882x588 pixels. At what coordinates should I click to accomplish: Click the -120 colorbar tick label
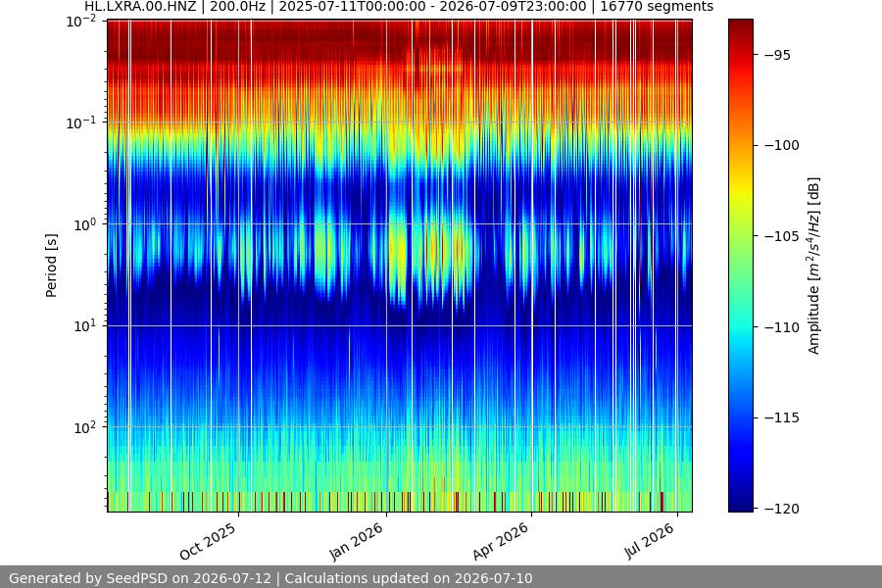[x=781, y=508]
